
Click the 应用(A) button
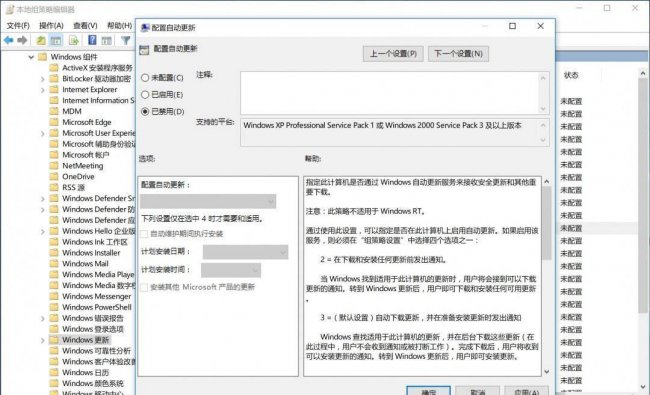[526, 391]
